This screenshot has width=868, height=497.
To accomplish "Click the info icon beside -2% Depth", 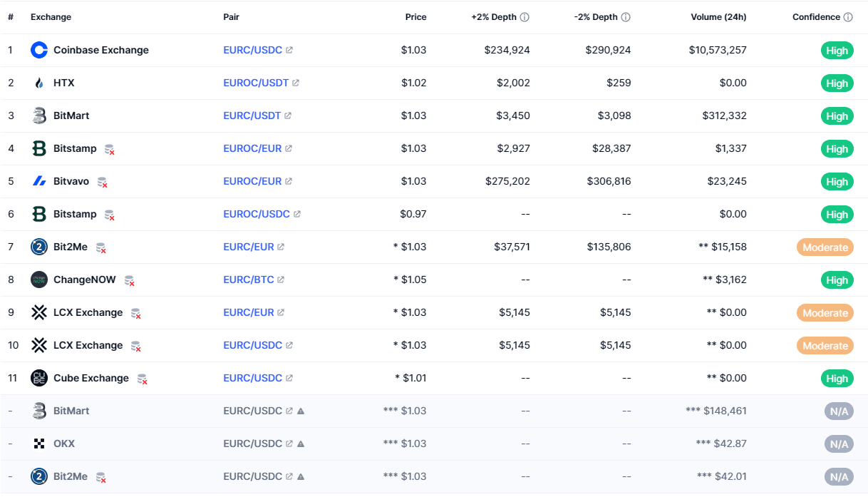I will 625,17.
